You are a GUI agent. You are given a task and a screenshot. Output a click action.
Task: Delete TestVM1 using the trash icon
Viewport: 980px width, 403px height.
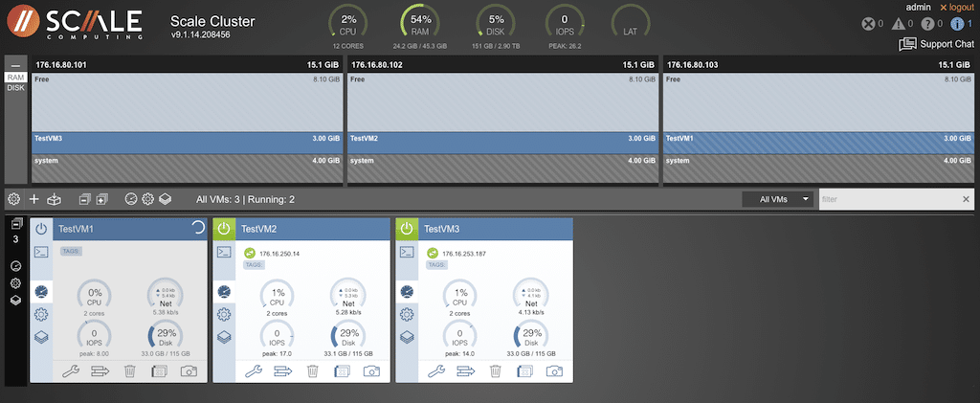tap(129, 371)
